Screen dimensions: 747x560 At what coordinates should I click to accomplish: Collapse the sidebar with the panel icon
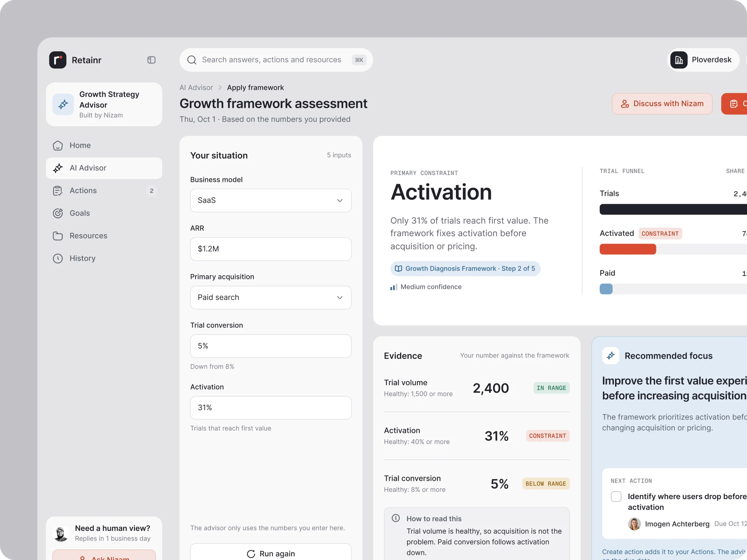pyautogui.click(x=151, y=60)
